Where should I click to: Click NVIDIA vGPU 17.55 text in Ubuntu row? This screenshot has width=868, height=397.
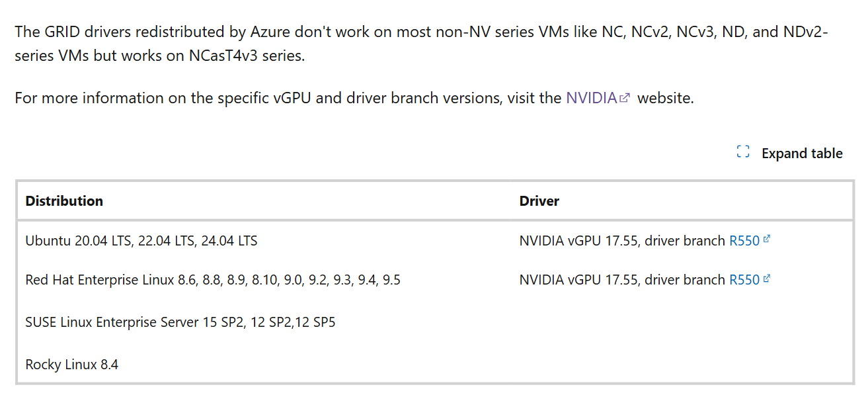click(579, 241)
